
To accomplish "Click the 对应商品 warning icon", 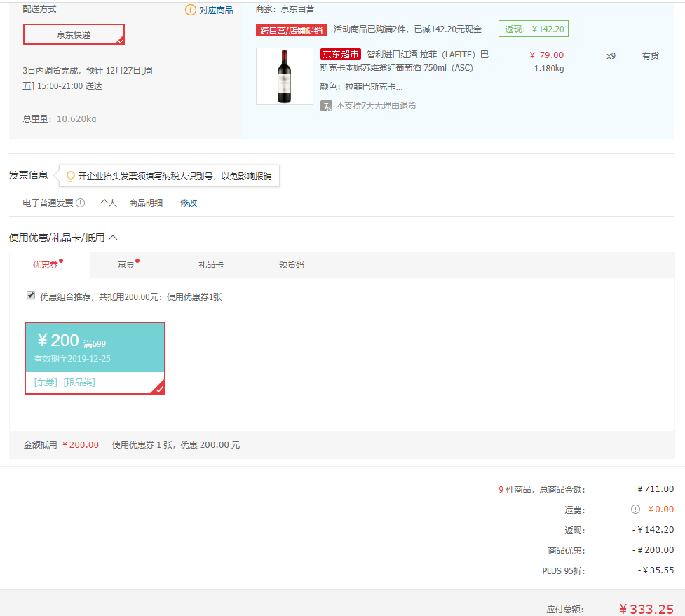I will pos(191,10).
